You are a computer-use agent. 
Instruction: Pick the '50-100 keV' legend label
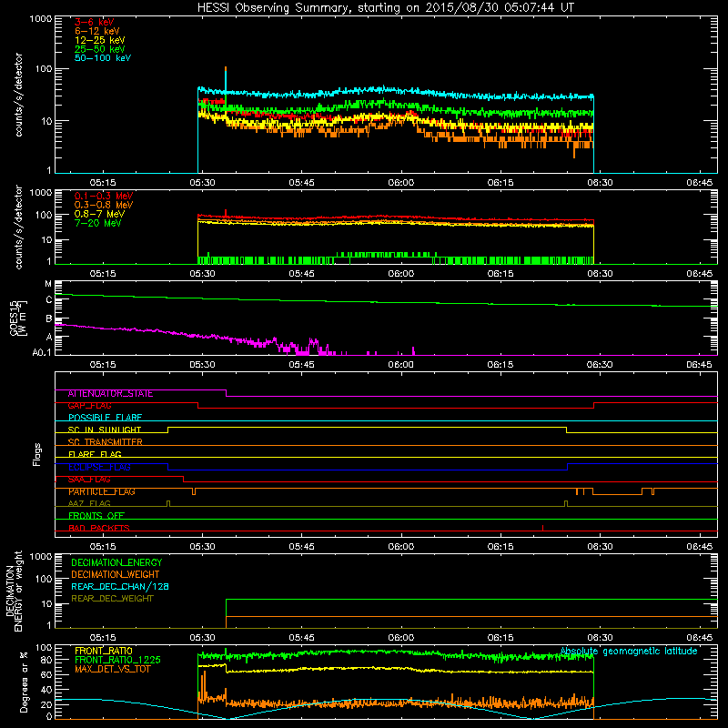[x=103, y=58]
